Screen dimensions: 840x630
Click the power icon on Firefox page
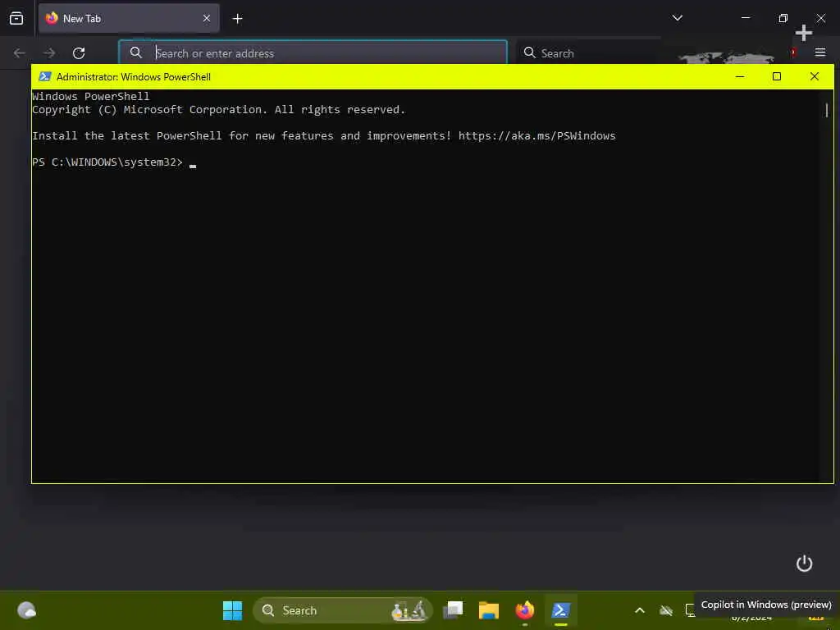pos(804,563)
